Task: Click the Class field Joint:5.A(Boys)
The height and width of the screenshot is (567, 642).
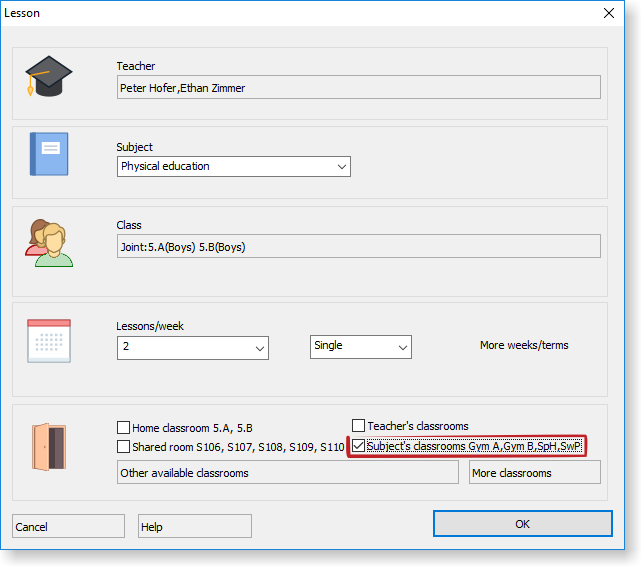Action: 358,246
